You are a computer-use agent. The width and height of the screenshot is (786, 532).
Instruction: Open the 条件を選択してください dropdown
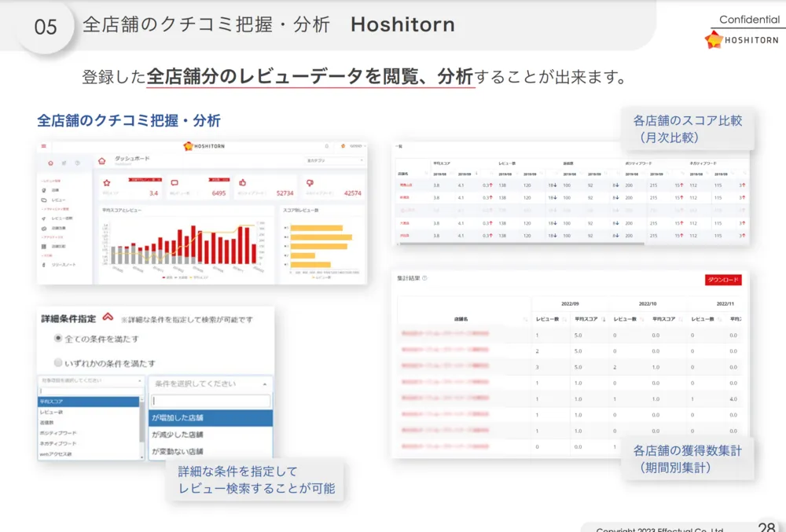click(x=211, y=383)
